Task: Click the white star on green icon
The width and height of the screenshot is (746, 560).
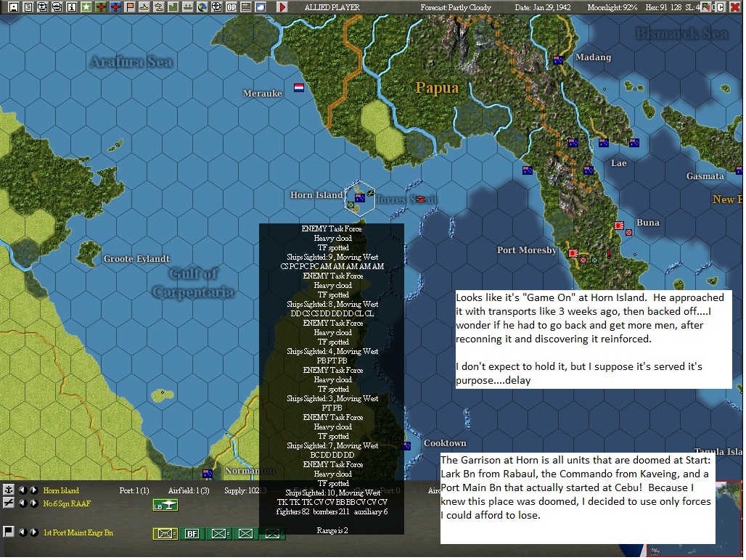Action: (x=86, y=7)
